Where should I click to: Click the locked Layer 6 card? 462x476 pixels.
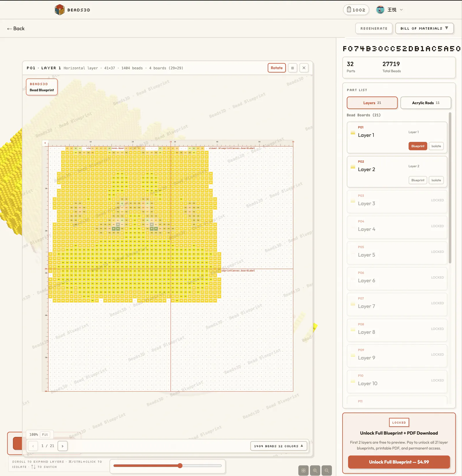point(397,279)
